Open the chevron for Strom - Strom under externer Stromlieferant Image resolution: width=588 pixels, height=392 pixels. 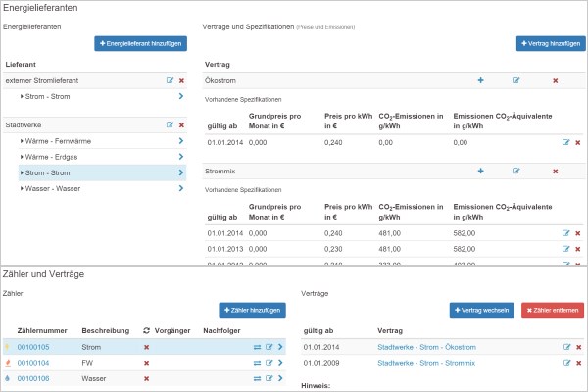click(181, 96)
